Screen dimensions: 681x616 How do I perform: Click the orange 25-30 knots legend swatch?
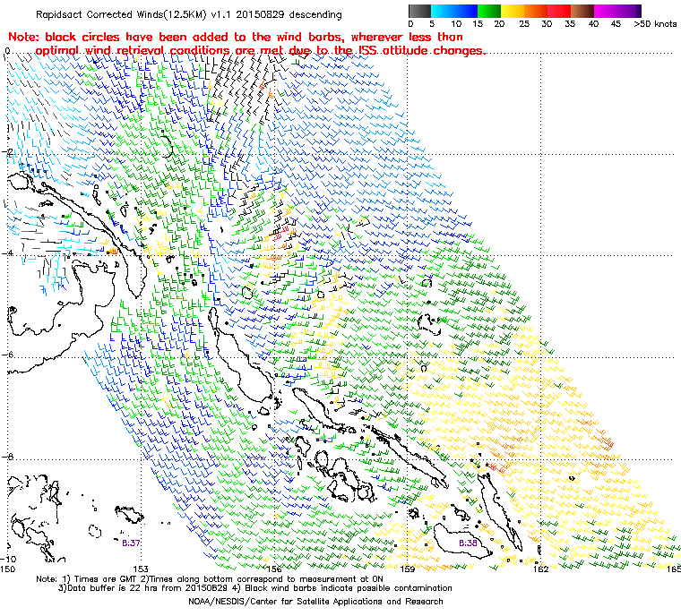536,11
